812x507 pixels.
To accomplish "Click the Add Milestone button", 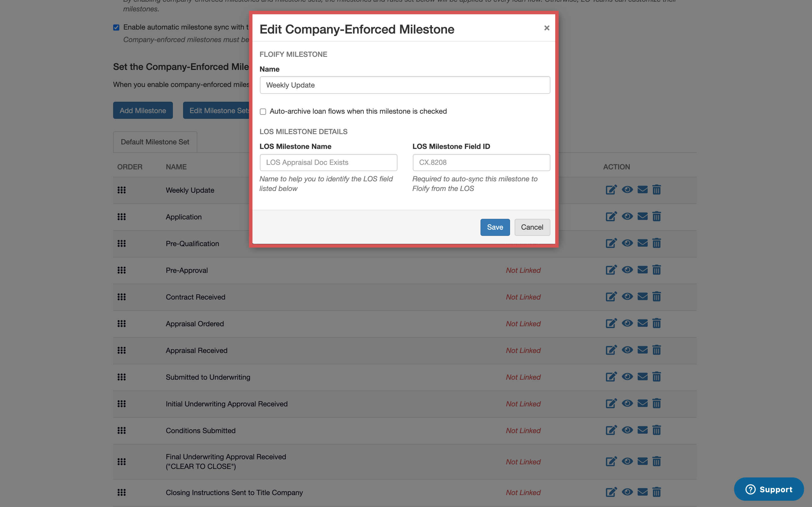I will point(142,110).
